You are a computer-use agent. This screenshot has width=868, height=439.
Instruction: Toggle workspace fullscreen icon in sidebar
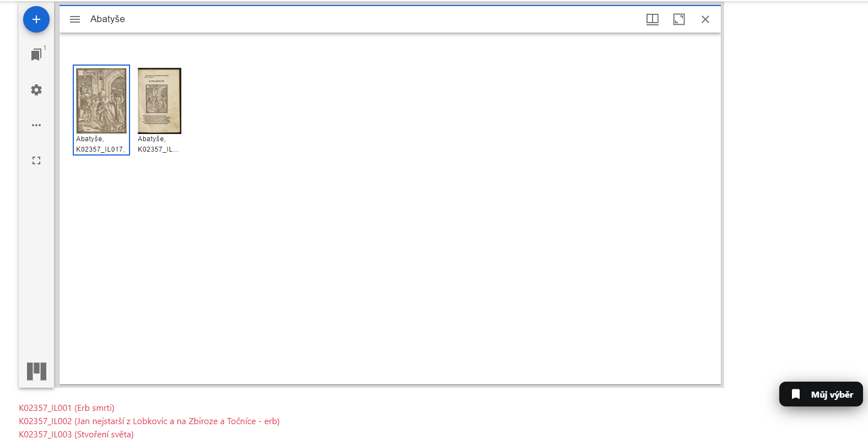coord(36,160)
